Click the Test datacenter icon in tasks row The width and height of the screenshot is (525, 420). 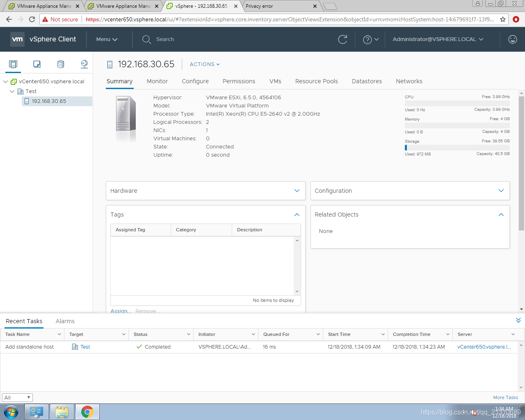coord(75,347)
